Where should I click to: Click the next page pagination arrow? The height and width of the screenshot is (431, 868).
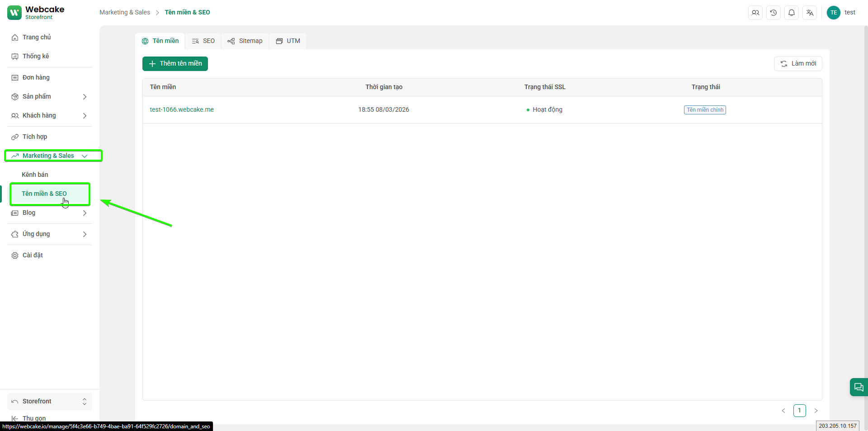coord(816,411)
